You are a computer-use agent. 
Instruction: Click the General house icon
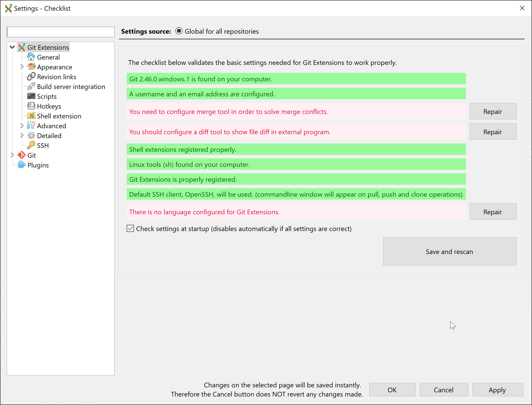click(31, 57)
